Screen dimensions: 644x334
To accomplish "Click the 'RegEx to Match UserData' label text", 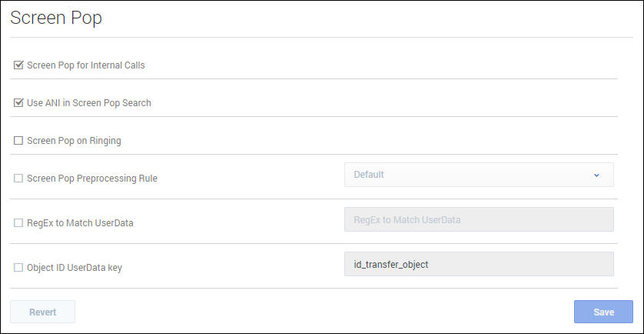I will coord(80,223).
